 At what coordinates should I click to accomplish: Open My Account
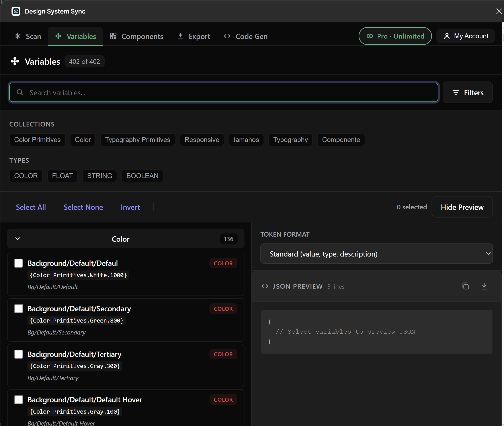466,36
